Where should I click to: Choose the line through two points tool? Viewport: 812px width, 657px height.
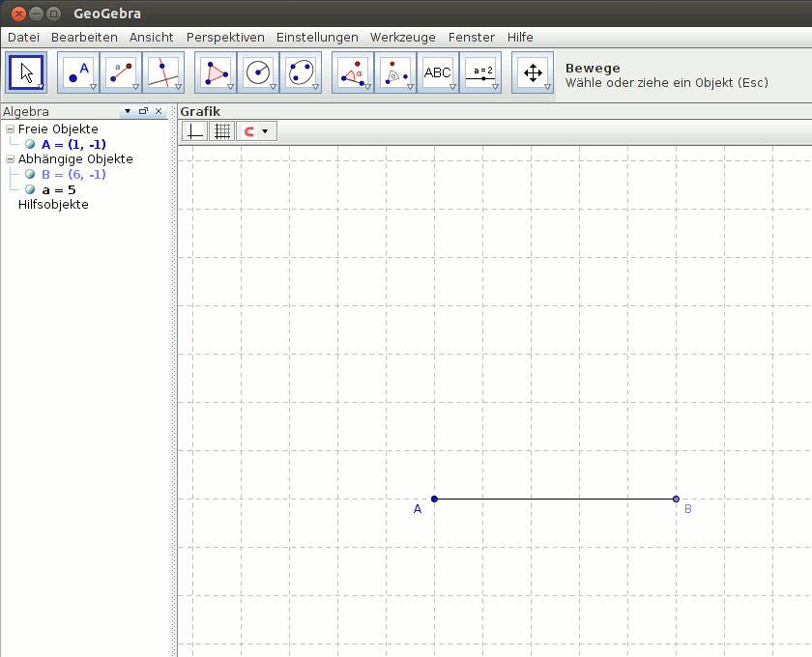(x=121, y=72)
